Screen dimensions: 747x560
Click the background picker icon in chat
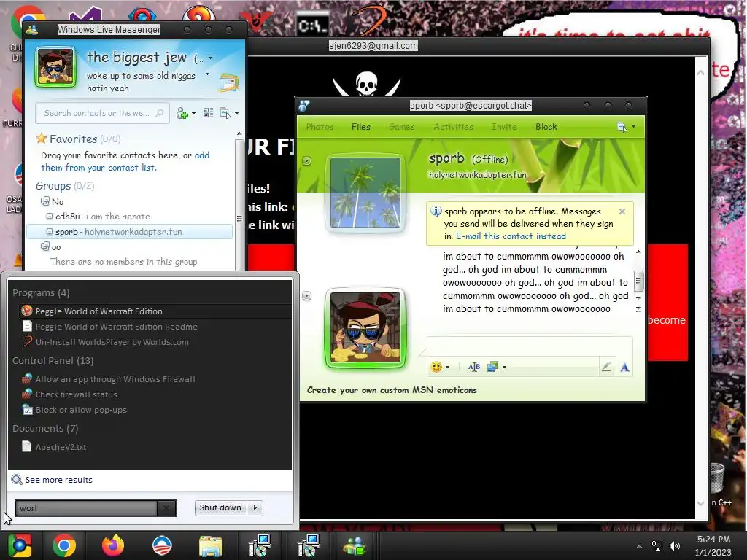492,367
